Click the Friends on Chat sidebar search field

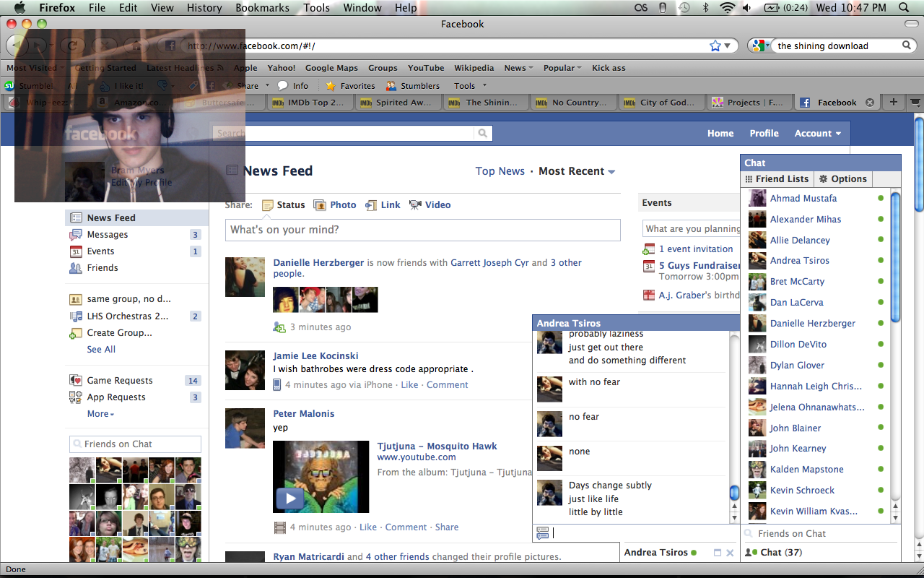point(135,444)
